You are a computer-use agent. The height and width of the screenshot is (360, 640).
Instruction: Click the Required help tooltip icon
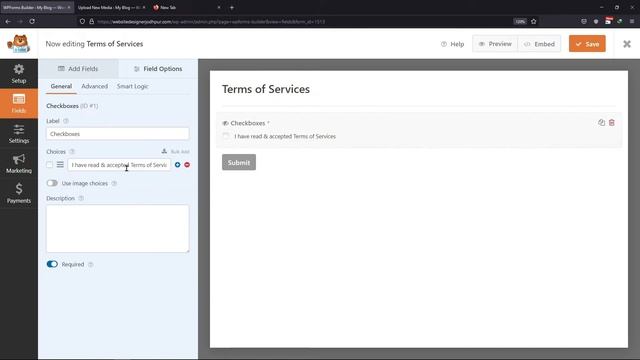coord(91,264)
